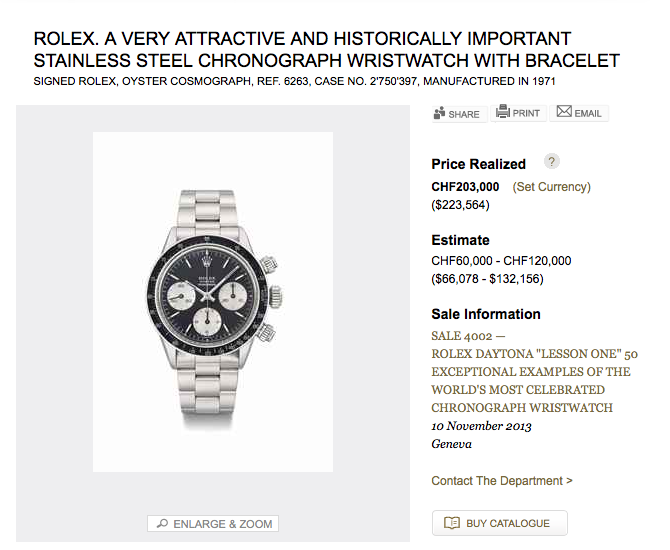Open the Price Realized help question mark
Image resolution: width=670 pixels, height=550 pixels.
552,162
